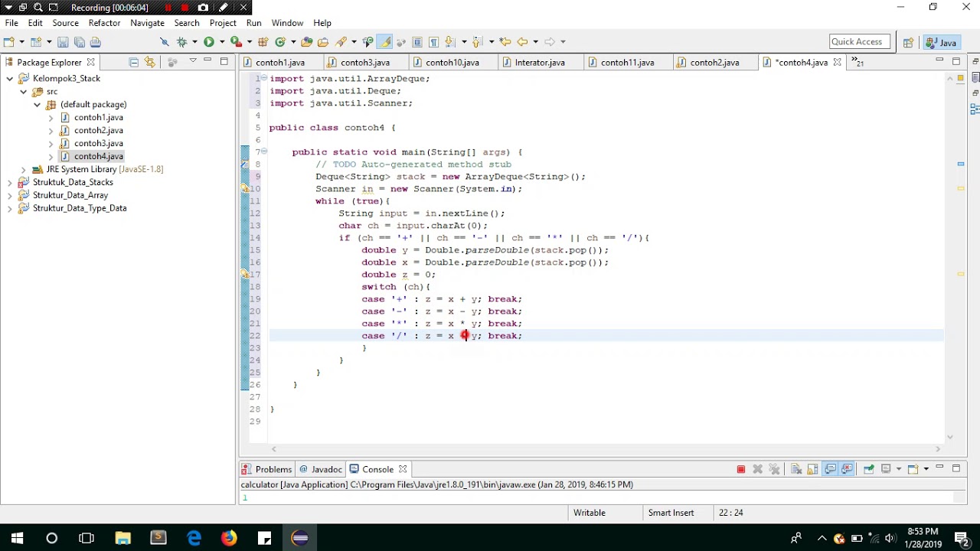Open the Java perspective button
The width and height of the screenshot is (980, 551).
point(942,42)
